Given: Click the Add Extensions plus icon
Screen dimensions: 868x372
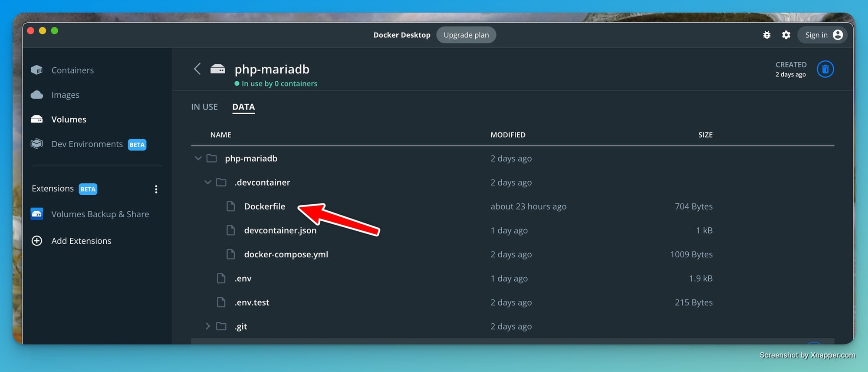Looking at the screenshot, I should tap(37, 241).
